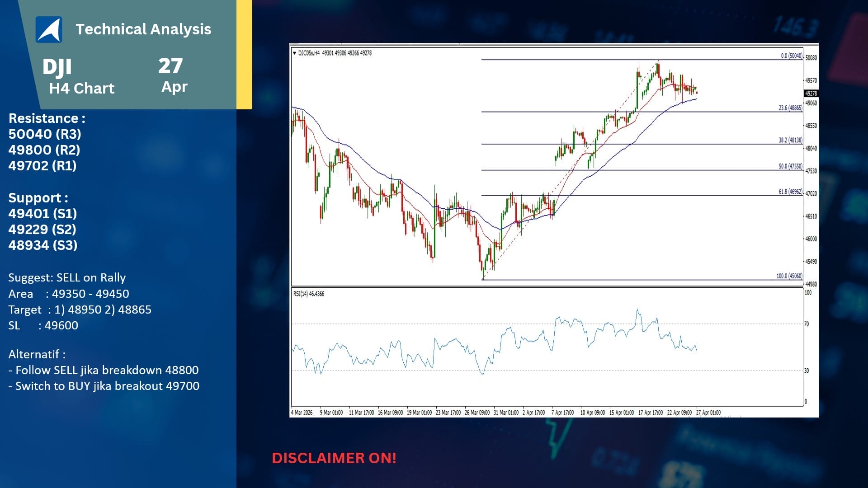Click the RSI 70 level label

pos(807,324)
